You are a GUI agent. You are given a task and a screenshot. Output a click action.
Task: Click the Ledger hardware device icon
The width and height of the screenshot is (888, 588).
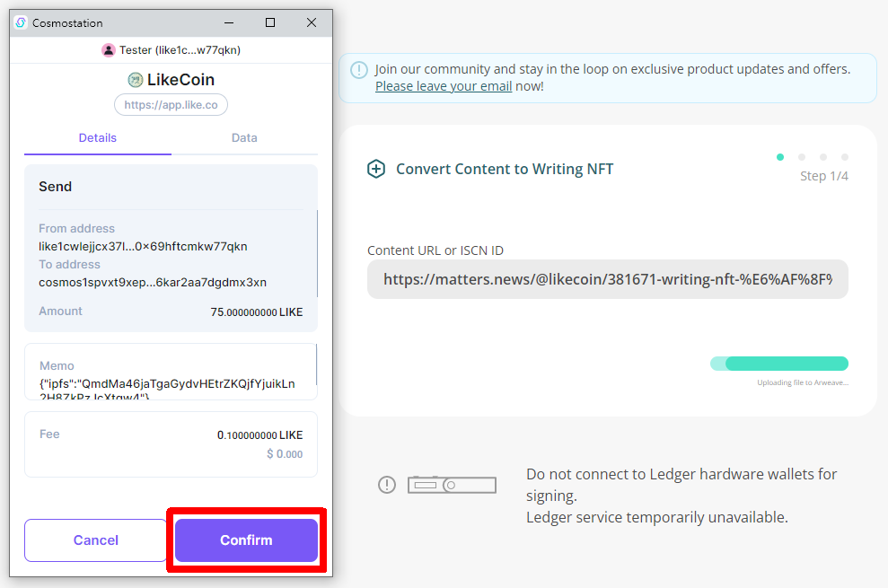point(452,485)
